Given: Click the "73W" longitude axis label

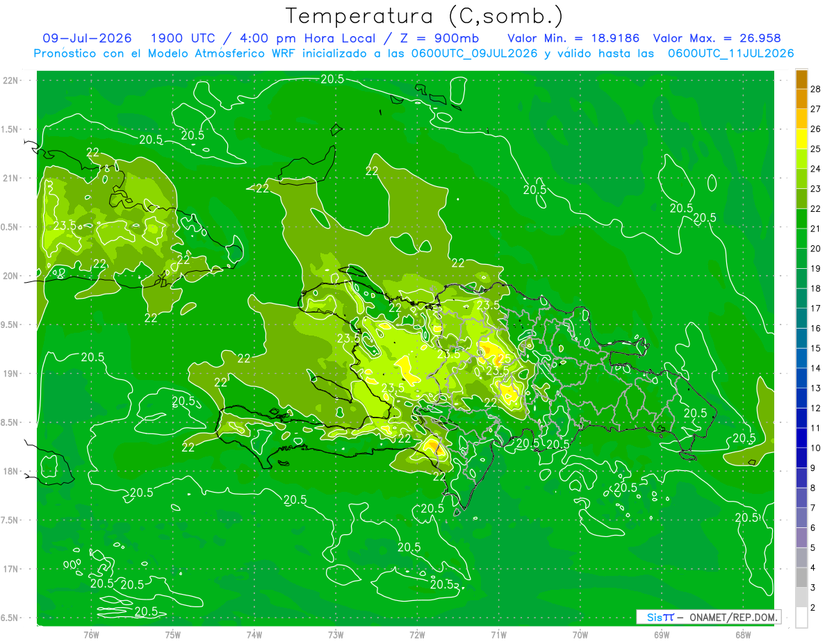Looking at the screenshot, I should [x=336, y=634].
